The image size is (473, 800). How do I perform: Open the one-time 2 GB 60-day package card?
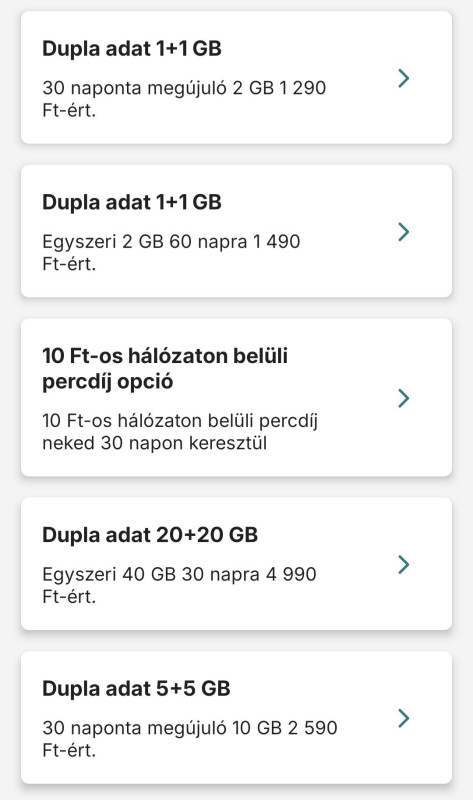coord(236,231)
